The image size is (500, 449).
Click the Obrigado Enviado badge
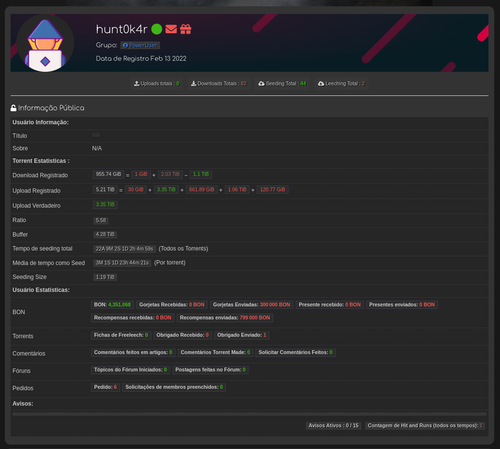[242, 335]
